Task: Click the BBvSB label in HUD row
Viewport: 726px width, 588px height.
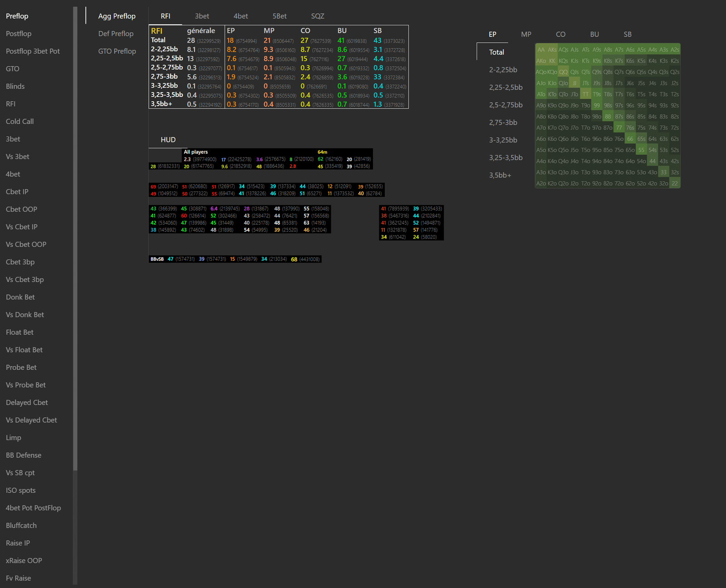Action: [157, 260]
